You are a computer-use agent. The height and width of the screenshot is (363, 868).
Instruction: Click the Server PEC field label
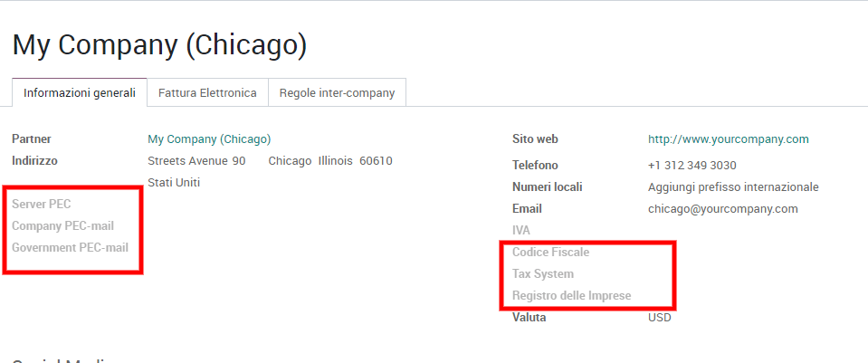[42, 205]
